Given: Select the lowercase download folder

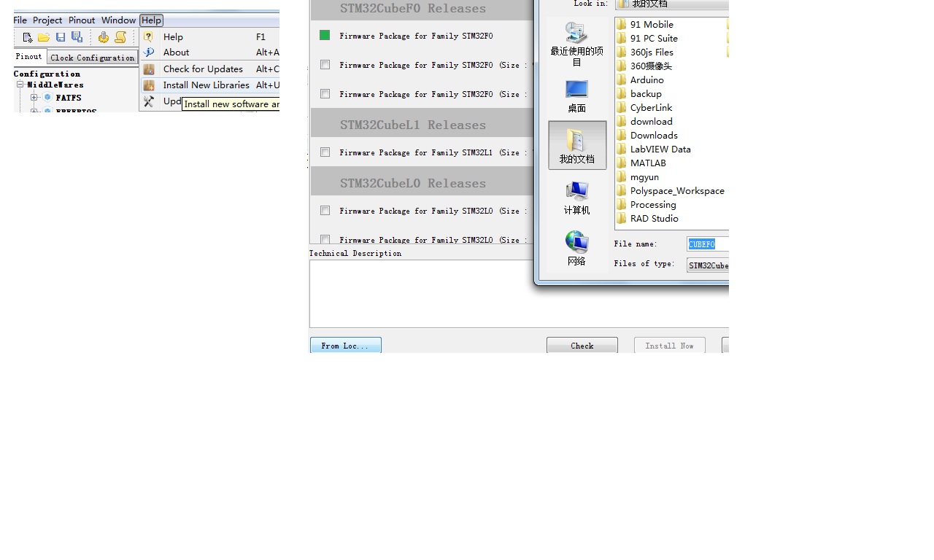Looking at the screenshot, I should pos(644,122).
